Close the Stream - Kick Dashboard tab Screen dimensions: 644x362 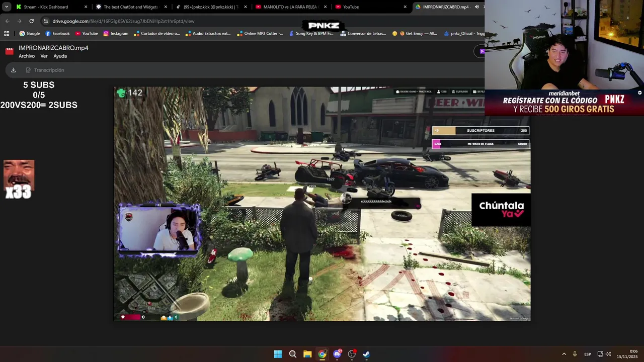tap(86, 7)
